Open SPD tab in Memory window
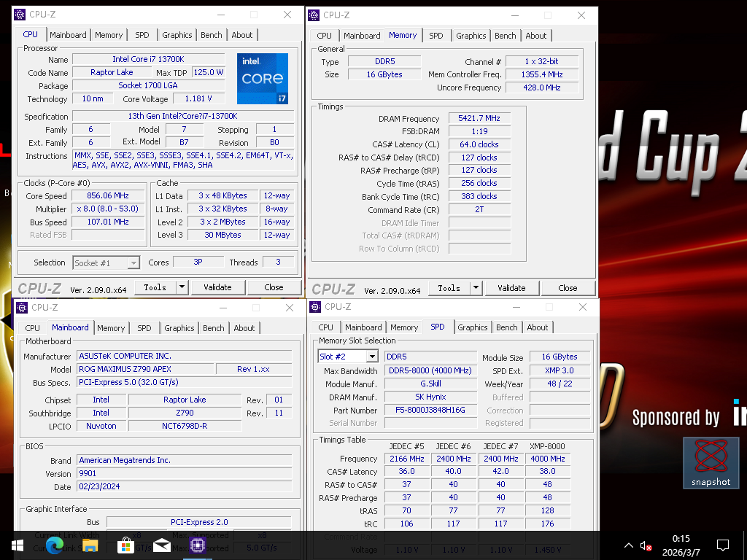The height and width of the screenshot is (560, 747). (436, 36)
